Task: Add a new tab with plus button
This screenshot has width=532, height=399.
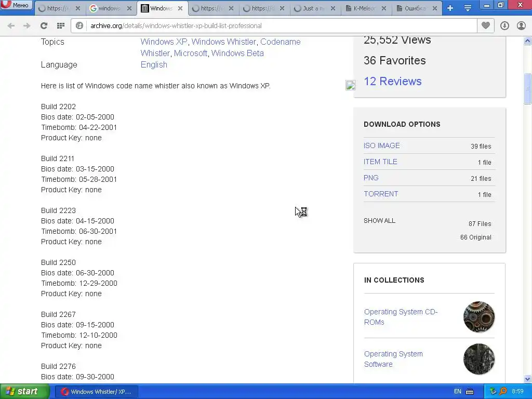Action: pyautogui.click(x=450, y=8)
